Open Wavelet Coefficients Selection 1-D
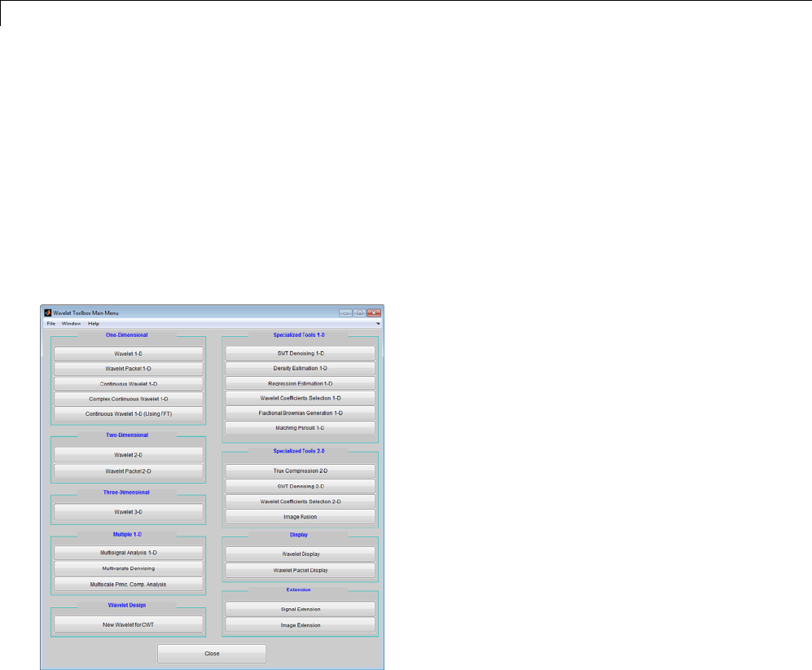Image resolution: width=812 pixels, height=670 pixels. [x=301, y=398]
